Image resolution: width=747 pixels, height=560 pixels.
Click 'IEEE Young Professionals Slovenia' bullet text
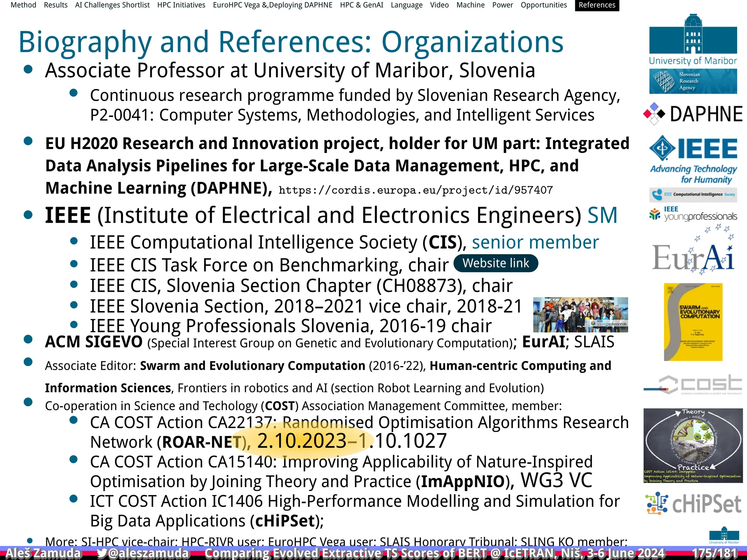291,326
